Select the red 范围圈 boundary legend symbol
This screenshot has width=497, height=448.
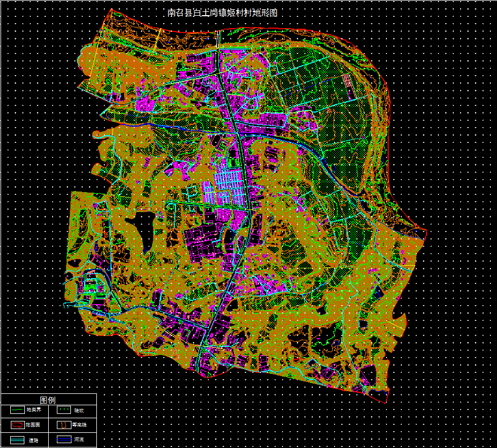(18, 425)
